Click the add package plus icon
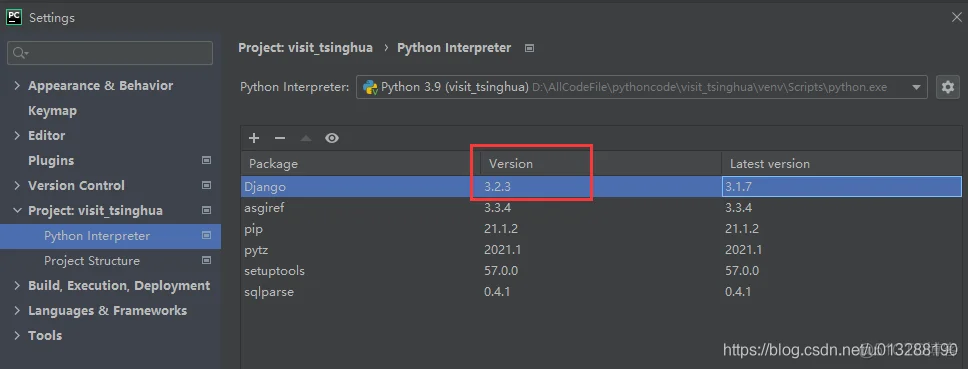Screen dimensions: 968x369 (x=254, y=138)
